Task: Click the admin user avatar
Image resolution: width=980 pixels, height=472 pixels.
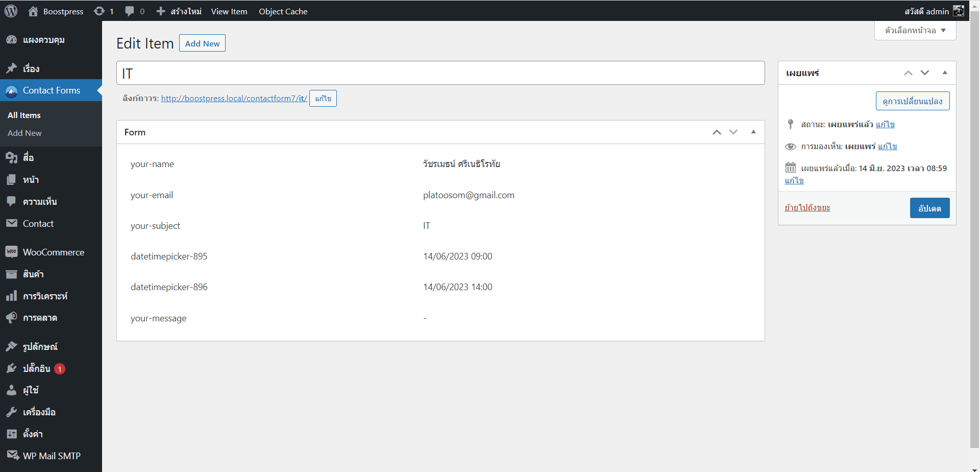Action: [x=958, y=11]
